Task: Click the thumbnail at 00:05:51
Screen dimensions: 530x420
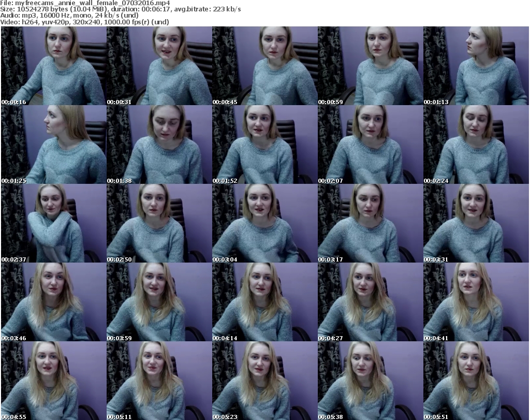Action: (476, 381)
